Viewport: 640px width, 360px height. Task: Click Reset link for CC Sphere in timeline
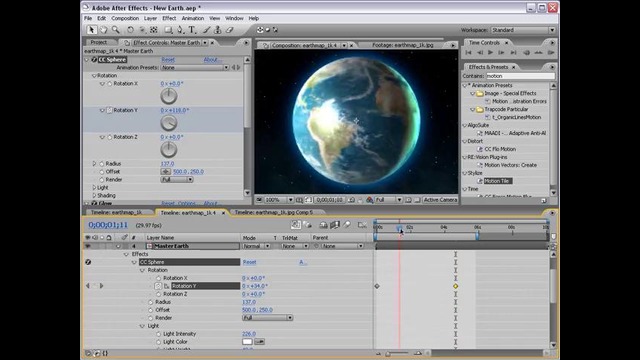coord(249,262)
